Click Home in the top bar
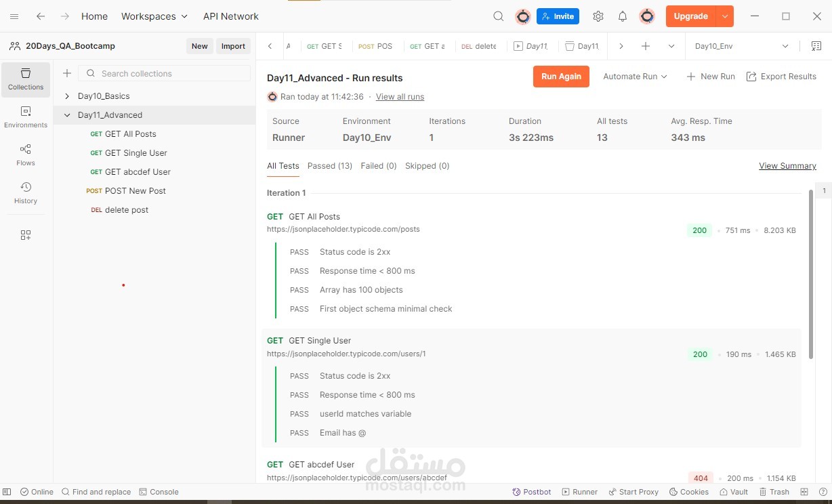Screen dimensions: 832x504 (x=94, y=16)
